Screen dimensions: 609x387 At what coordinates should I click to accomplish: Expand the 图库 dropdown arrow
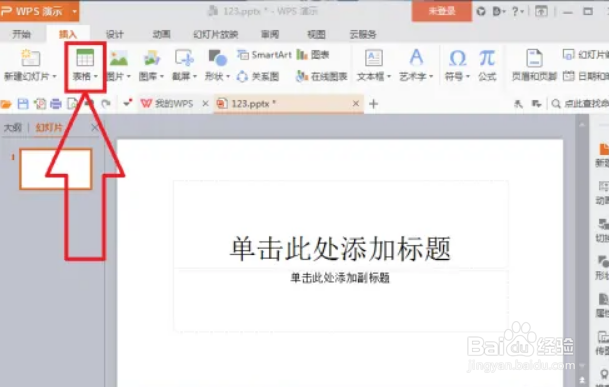(x=162, y=77)
